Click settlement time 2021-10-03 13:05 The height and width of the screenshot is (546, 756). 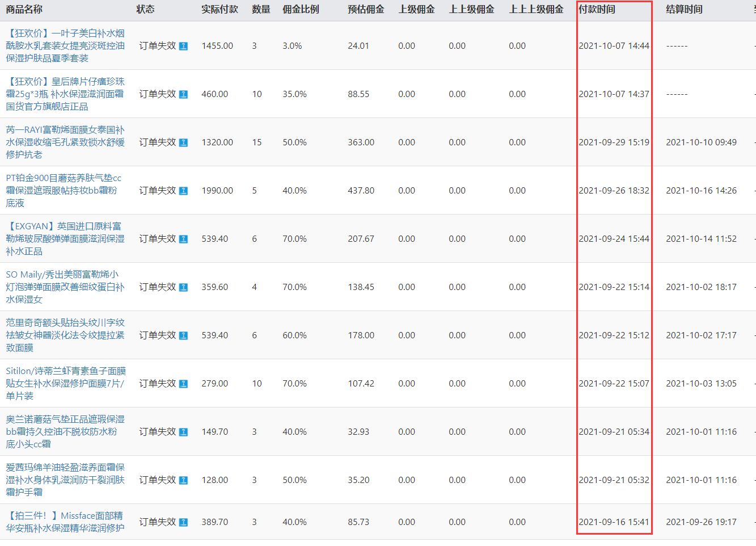(702, 384)
